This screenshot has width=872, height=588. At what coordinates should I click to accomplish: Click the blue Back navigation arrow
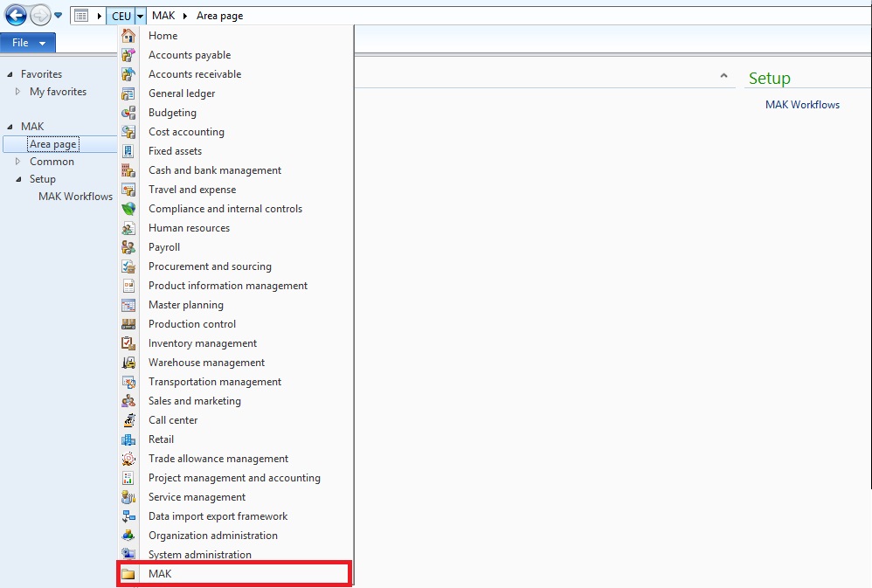15,15
